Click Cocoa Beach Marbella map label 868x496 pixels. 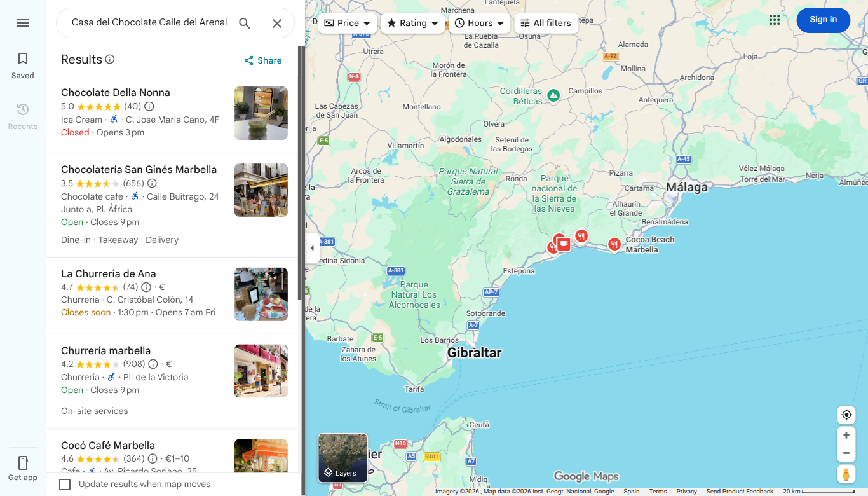650,245
